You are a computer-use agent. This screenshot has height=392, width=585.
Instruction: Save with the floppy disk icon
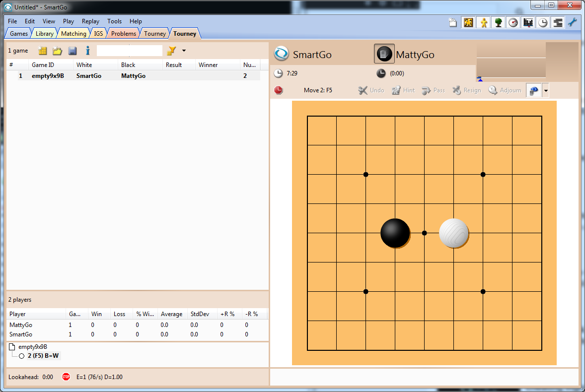pyautogui.click(x=73, y=51)
